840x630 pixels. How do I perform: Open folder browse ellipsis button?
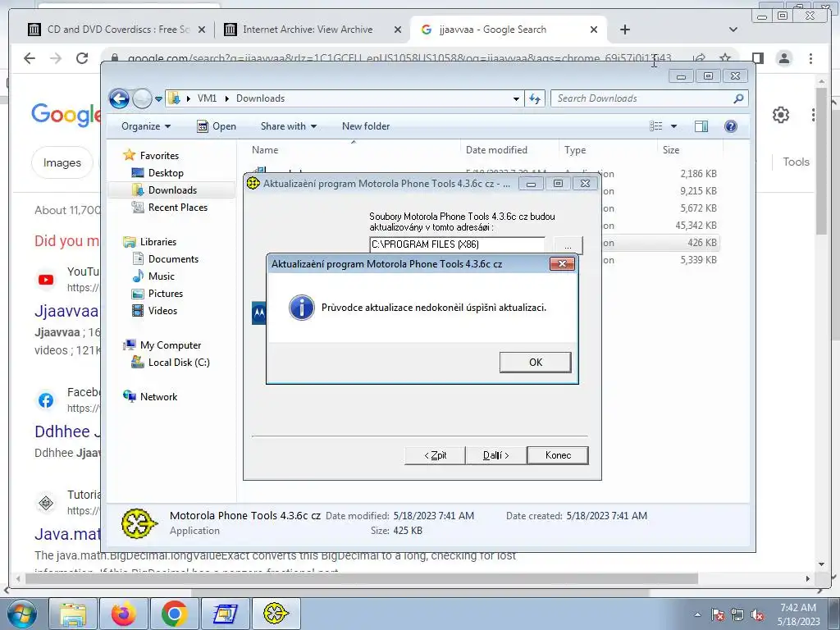tap(568, 244)
